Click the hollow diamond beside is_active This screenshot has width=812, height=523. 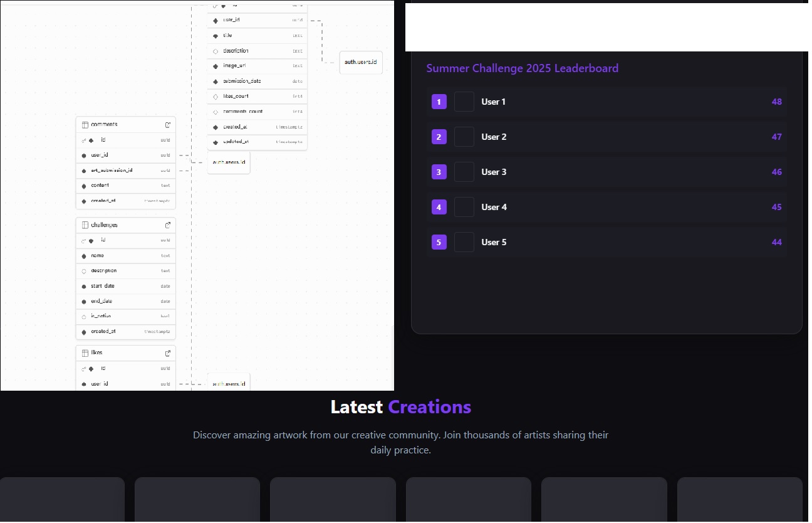[84, 317]
